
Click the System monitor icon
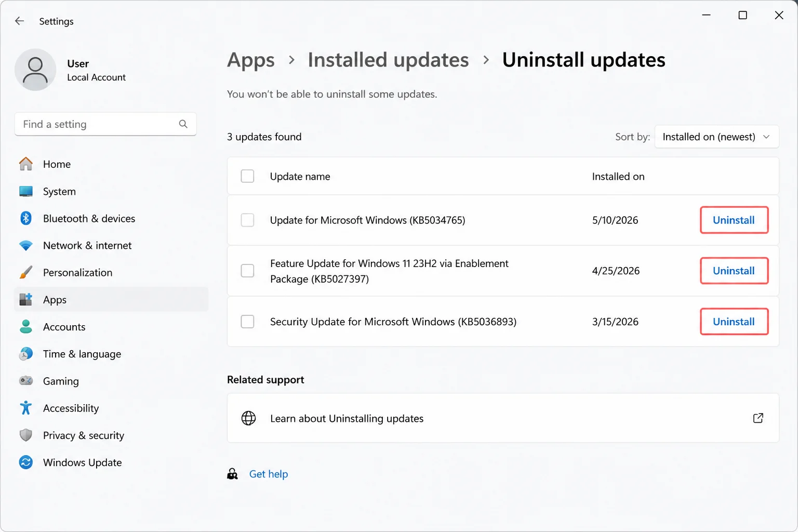point(26,191)
